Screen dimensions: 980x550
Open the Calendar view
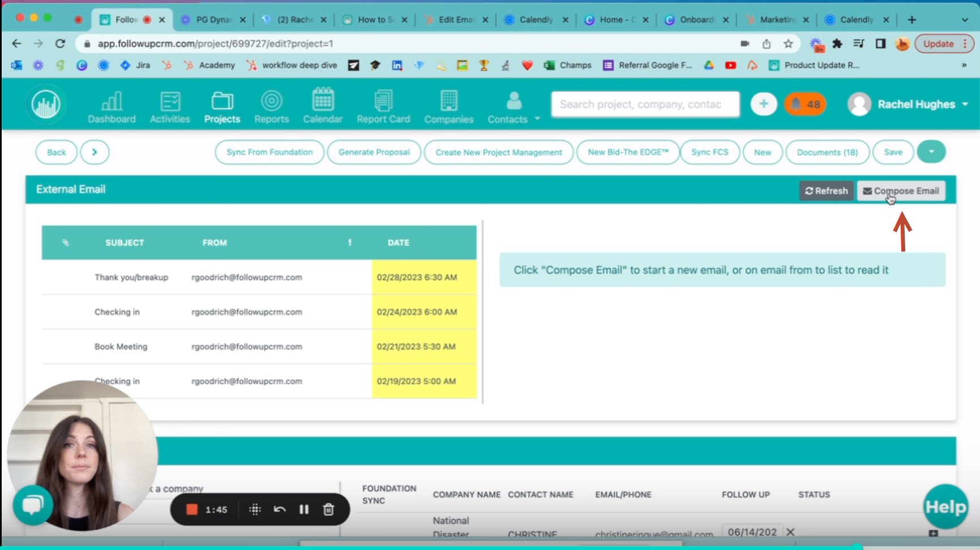[x=323, y=106]
